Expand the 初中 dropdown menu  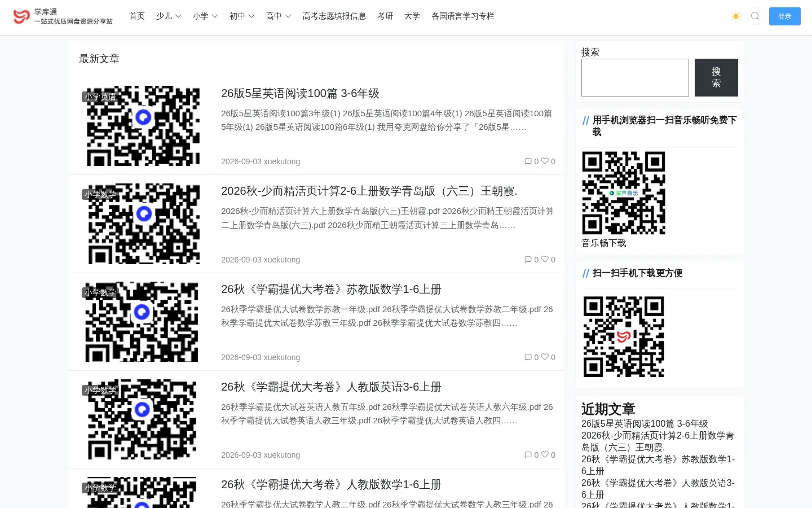click(242, 16)
